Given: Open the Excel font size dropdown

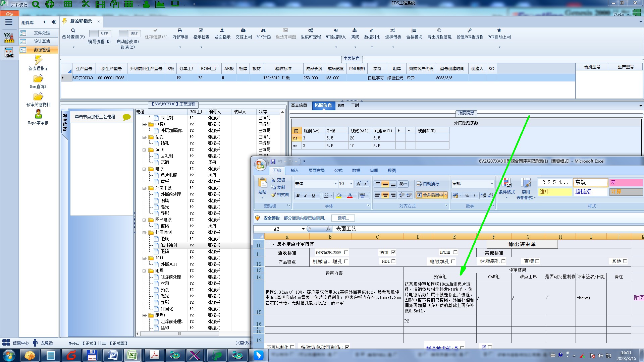Looking at the screenshot, I should 351,184.
